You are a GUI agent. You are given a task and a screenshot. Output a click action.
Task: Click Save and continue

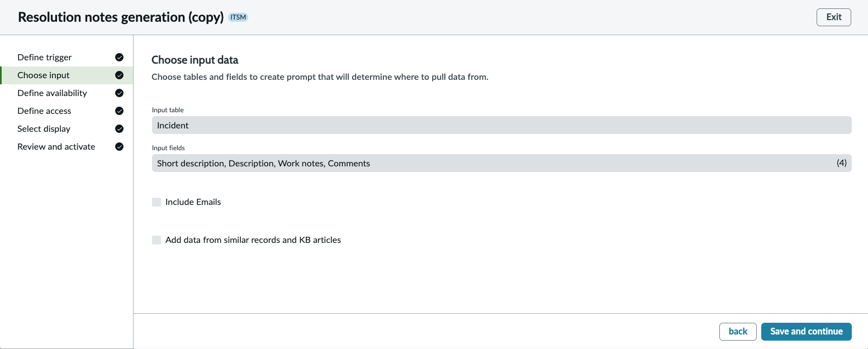806,332
